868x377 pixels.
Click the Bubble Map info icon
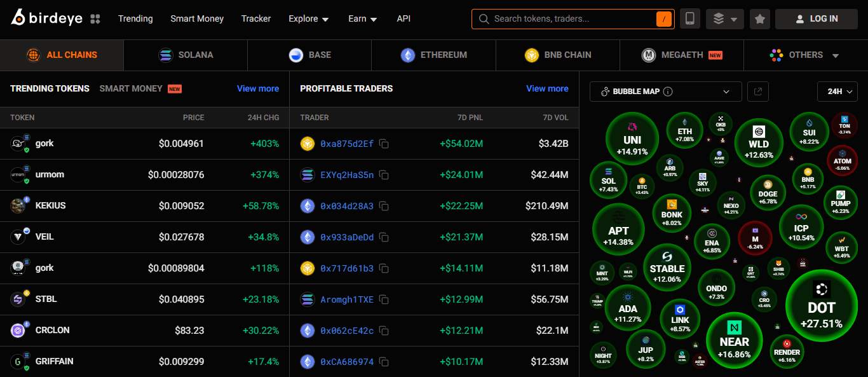[668, 92]
